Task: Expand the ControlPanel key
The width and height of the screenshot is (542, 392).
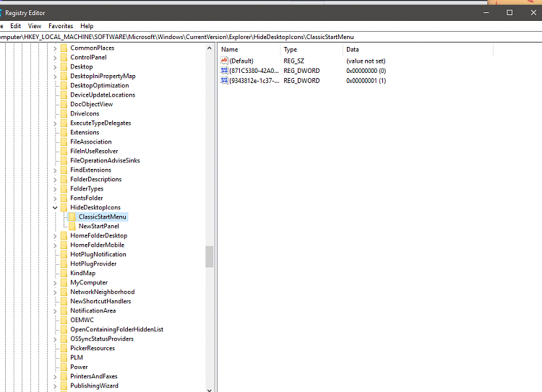Action: [x=55, y=58]
